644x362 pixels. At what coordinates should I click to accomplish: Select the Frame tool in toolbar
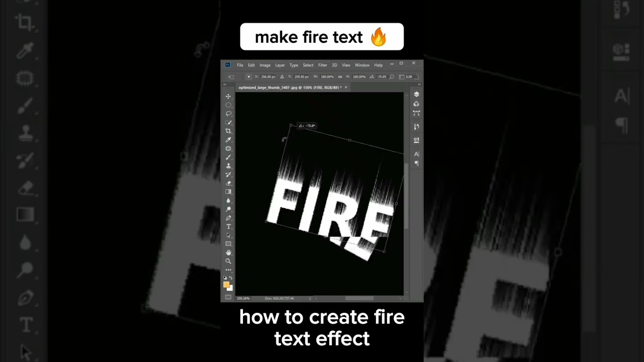coord(228,148)
